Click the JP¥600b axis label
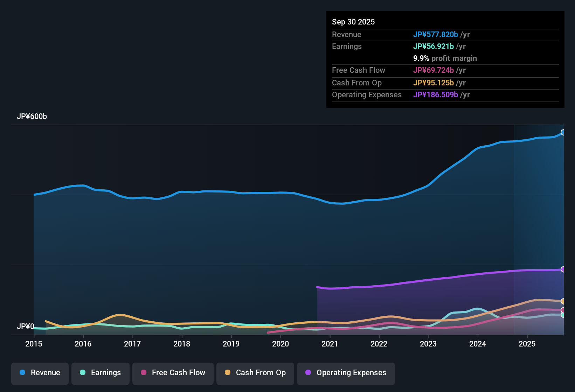The width and height of the screenshot is (575, 392). coord(32,117)
